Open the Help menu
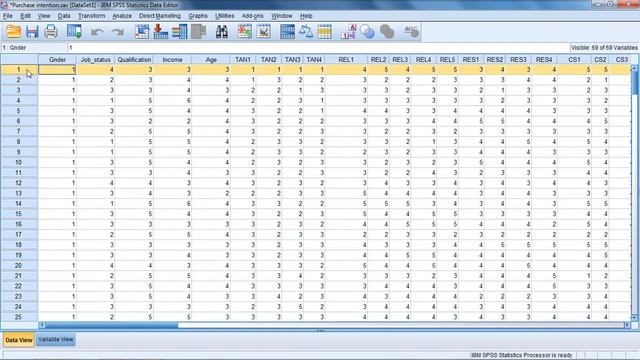640x360 pixels. (306, 16)
